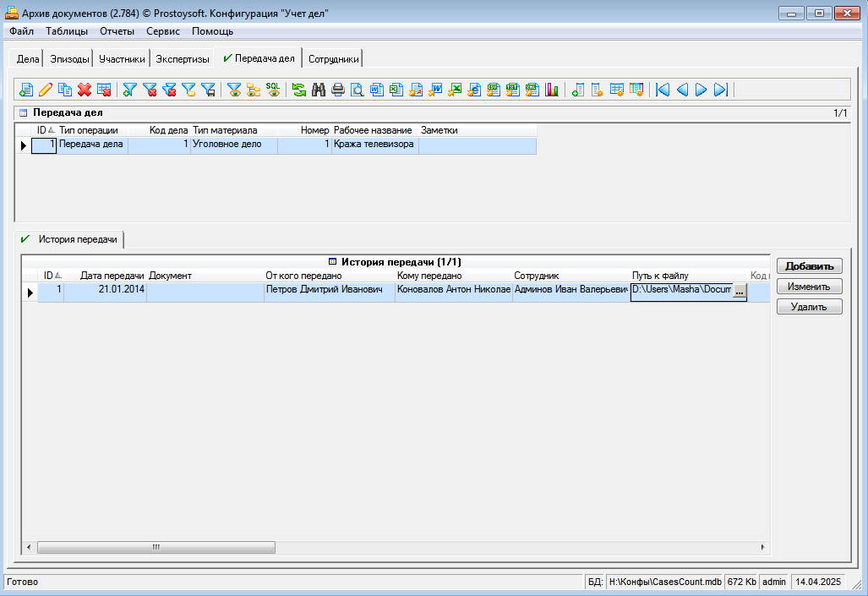Click the add new record icon
The height and width of the screenshot is (596, 868).
[26, 90]
